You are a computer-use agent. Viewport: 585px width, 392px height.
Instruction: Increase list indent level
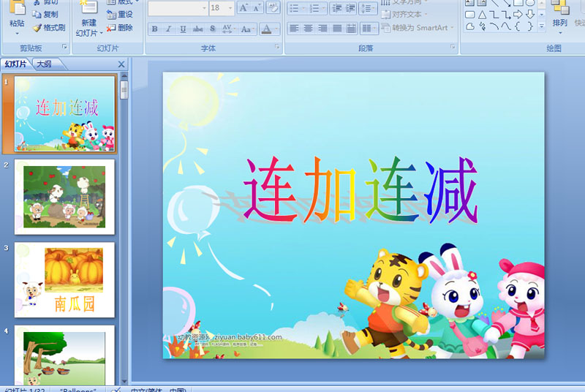click(350, 8)
